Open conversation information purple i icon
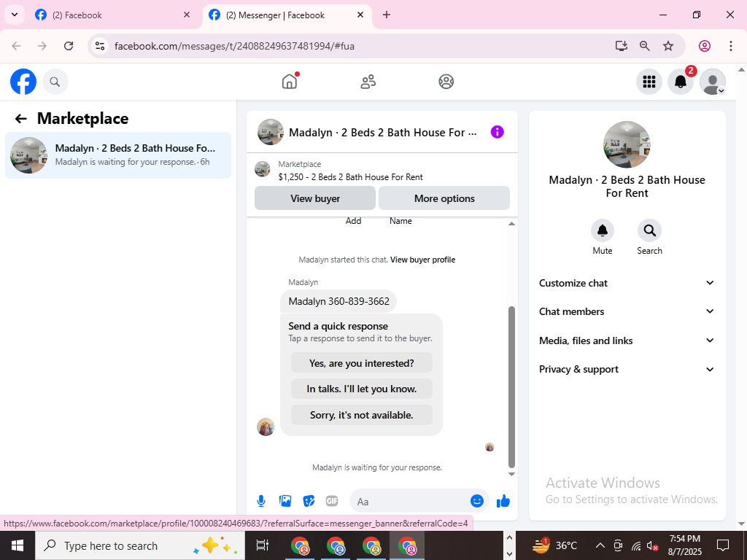This screenshot has height=560, width=747. tap(497, 132)
